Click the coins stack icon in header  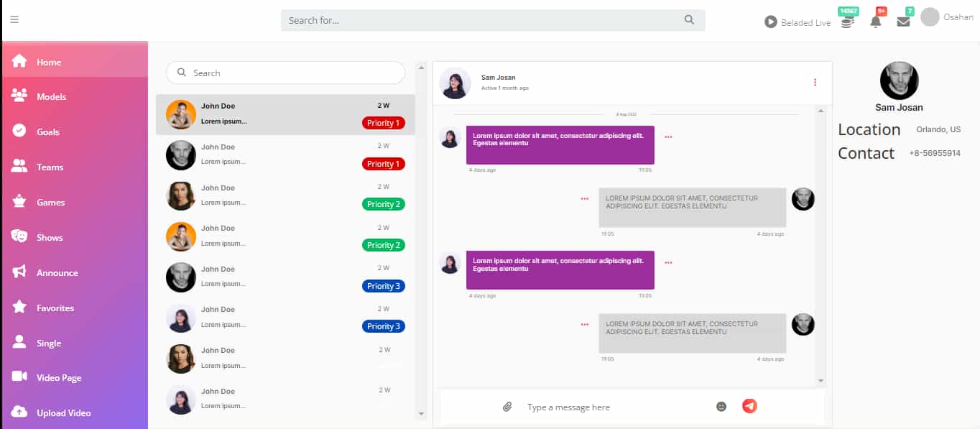coord(847,22)
